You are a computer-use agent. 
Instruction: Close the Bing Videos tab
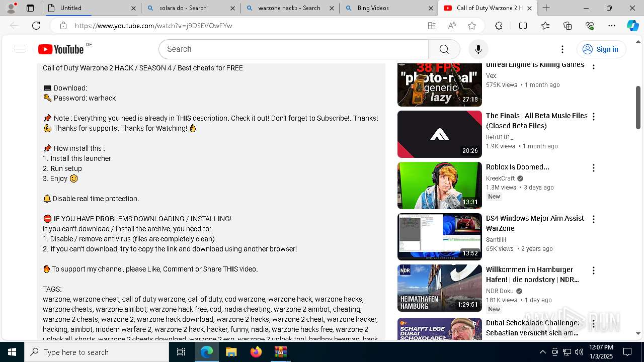pos(431,8)
